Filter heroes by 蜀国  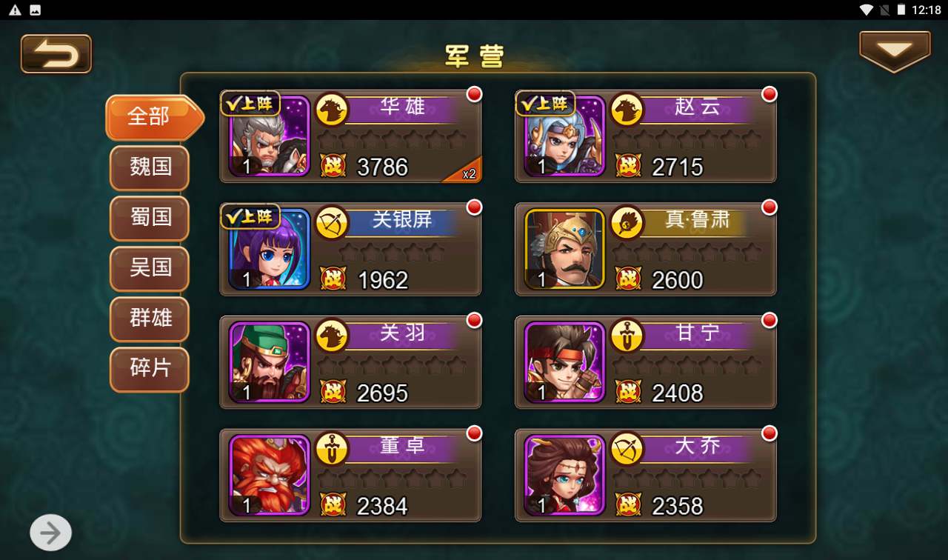(150, 218)
